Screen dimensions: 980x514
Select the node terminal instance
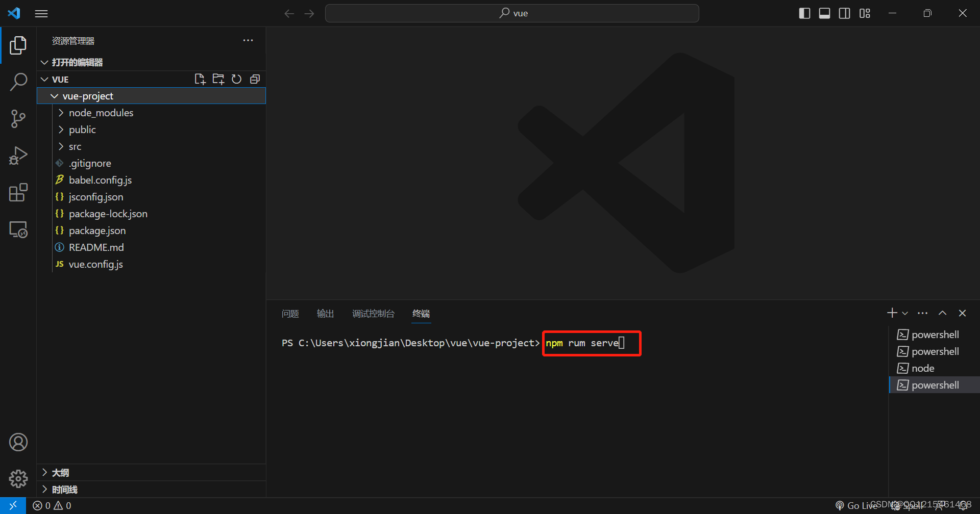[x=934, y=368]
